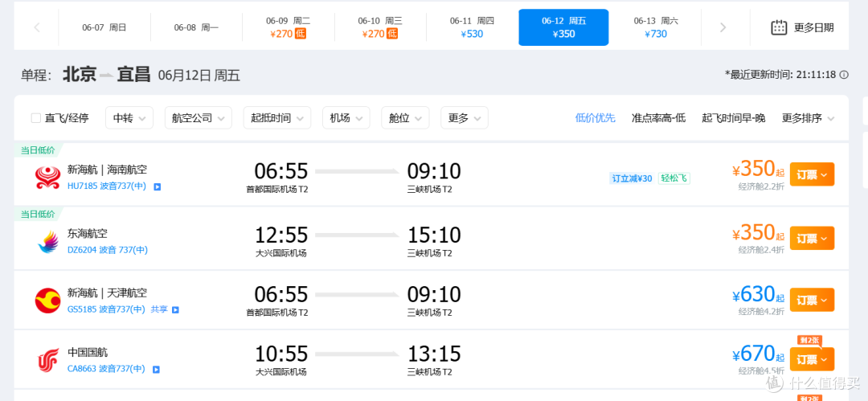
Task: Click flight number GS5185 波音737(中)
Action: click(106, 309)
